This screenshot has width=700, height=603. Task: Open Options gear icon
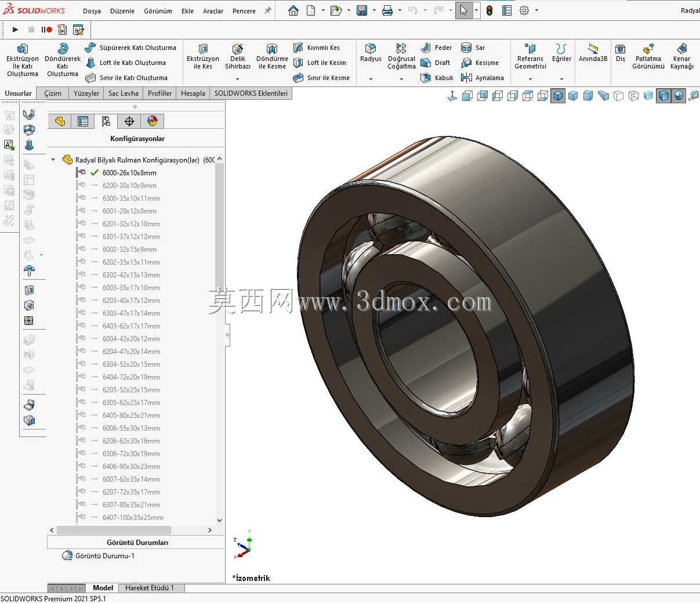coord(524,10)
